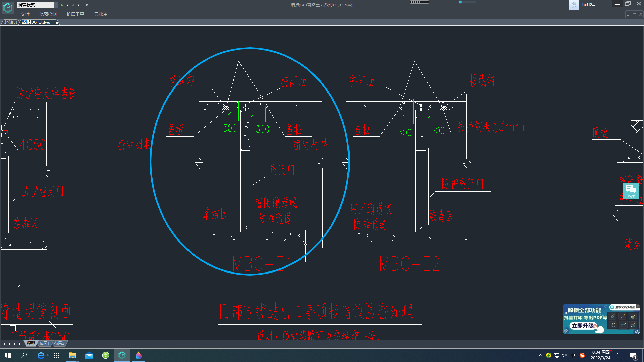Select the MBG-E1 label in the drawing
644x362 pixels.
263,264
